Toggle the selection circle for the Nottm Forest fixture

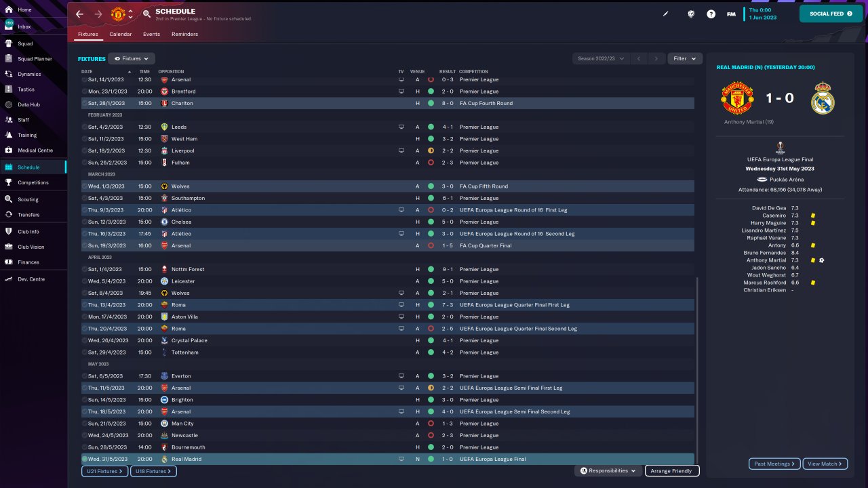(85, 270)
